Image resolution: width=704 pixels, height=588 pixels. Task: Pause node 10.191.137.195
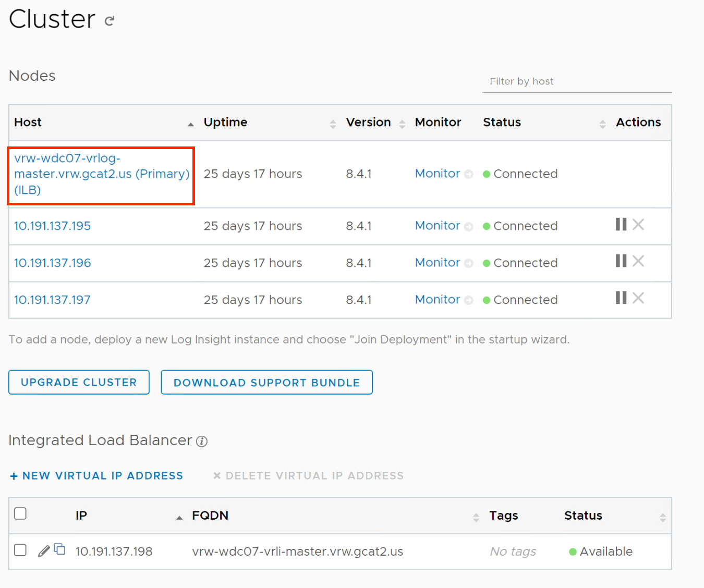pos(621,225)
